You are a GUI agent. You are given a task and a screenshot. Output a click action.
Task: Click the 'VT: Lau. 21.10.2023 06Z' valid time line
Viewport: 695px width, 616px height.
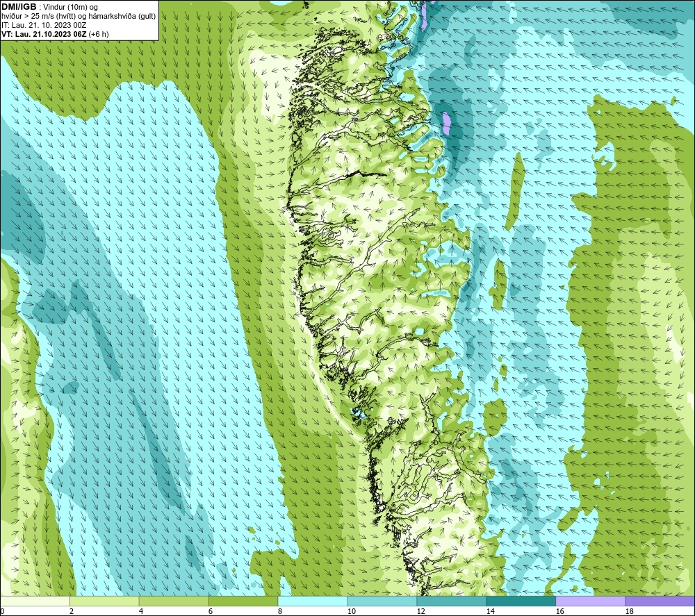(x=55, y=34)
